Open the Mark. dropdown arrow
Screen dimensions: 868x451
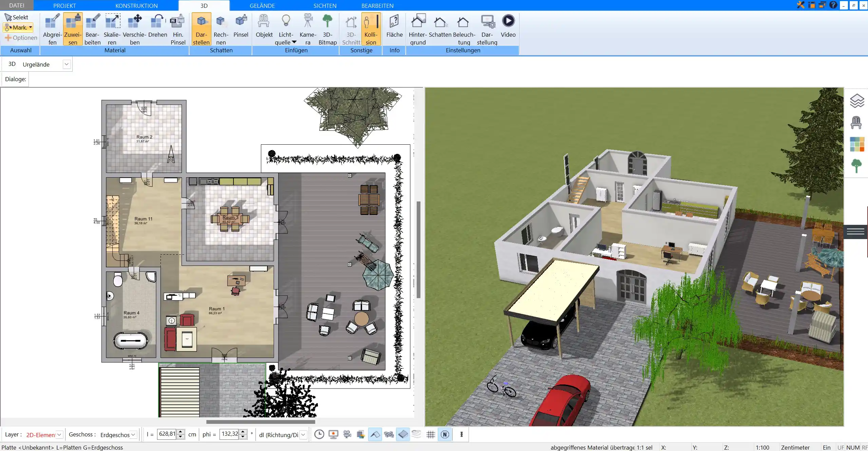[31, 27]
